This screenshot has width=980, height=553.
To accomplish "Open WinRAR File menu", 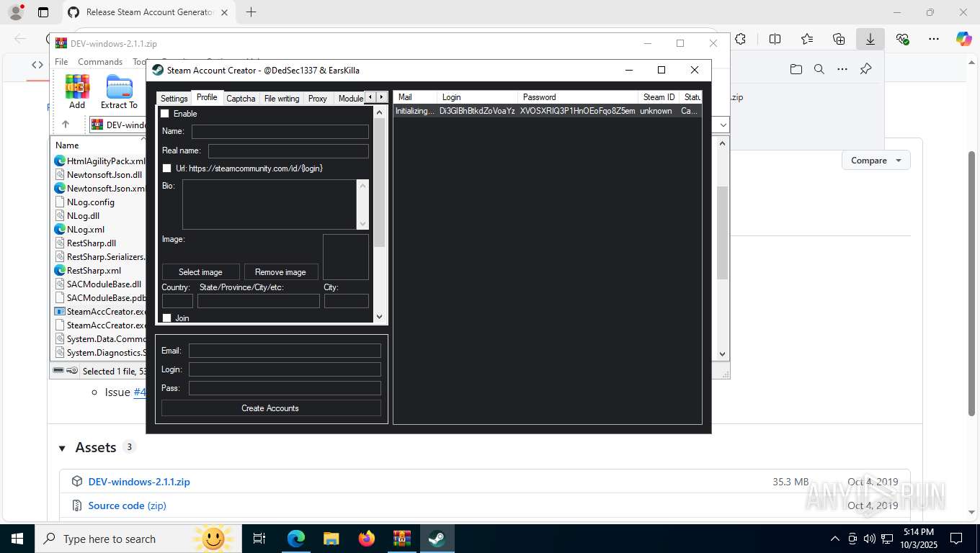I will point(61,62).
